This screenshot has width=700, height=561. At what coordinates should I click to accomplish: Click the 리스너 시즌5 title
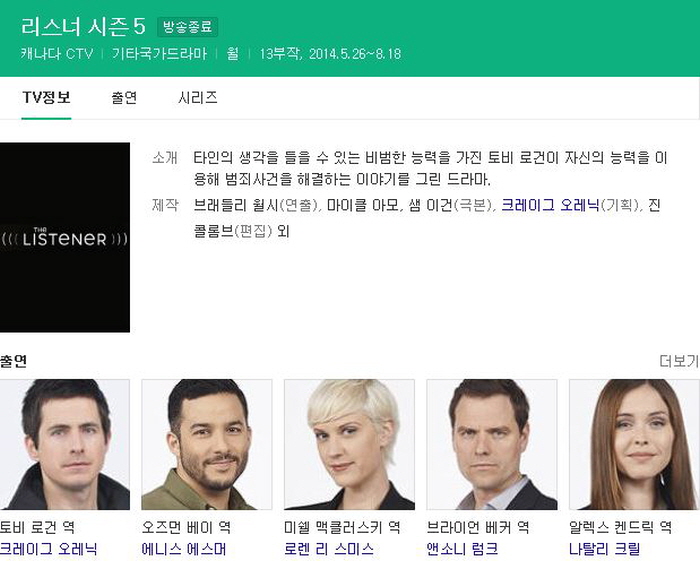[83, 27]
